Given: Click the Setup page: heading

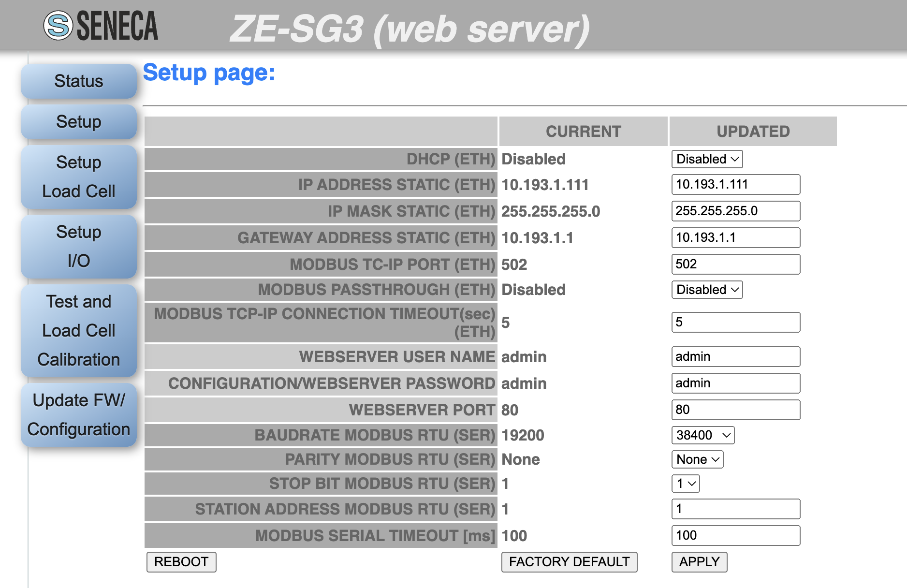Looking at the screenshot, I should (x=209, y=73).
